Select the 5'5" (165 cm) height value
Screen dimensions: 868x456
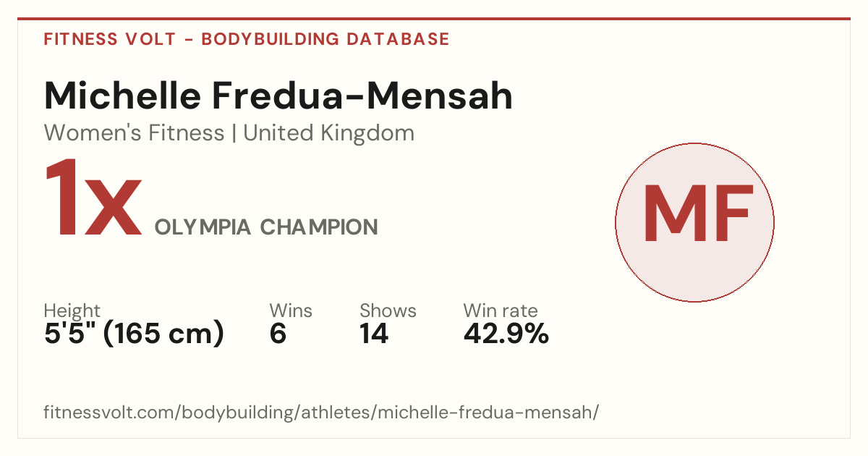[134, 334]
